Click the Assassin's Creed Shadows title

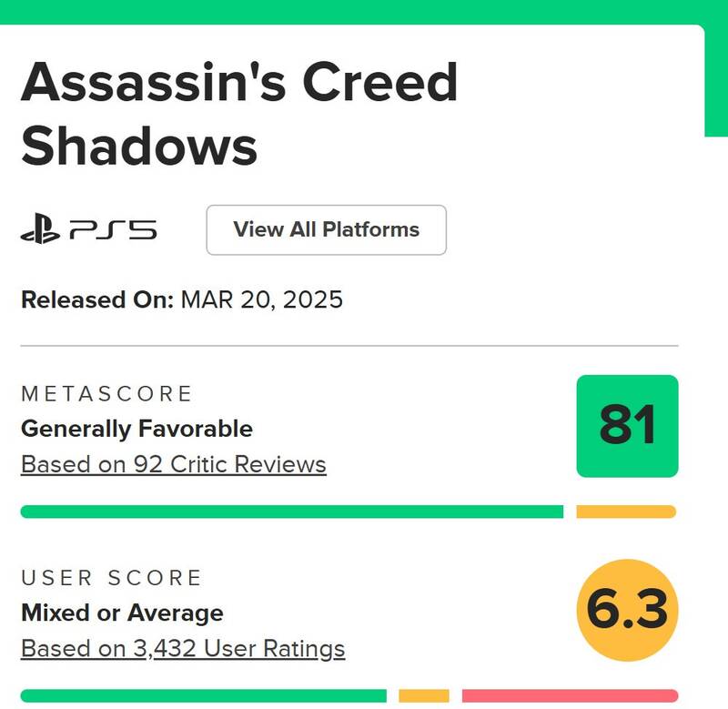[x=238, y=114]
